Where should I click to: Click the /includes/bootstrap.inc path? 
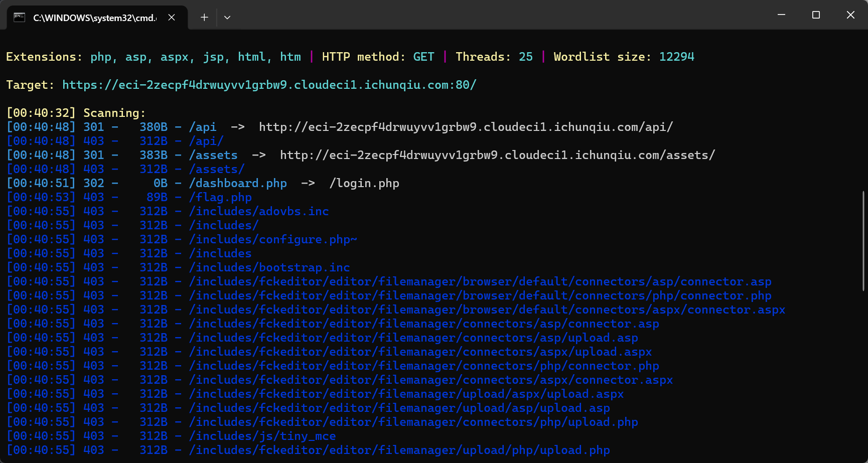pyautogui.click(x=269, y=267)
